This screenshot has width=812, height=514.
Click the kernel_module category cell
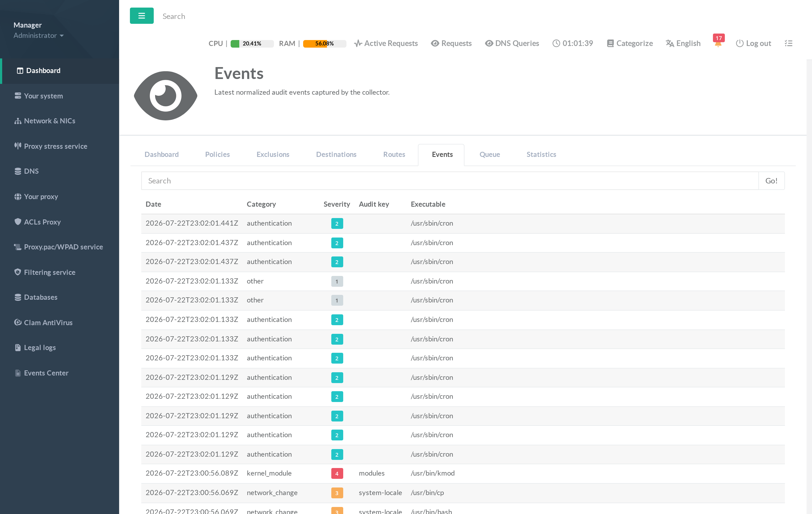coord(269,473)
